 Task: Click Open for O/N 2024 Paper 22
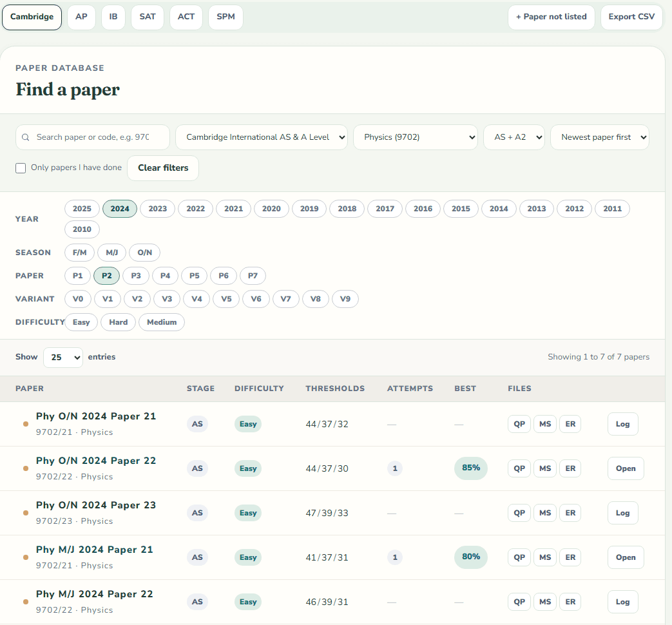tap(626, 468)
